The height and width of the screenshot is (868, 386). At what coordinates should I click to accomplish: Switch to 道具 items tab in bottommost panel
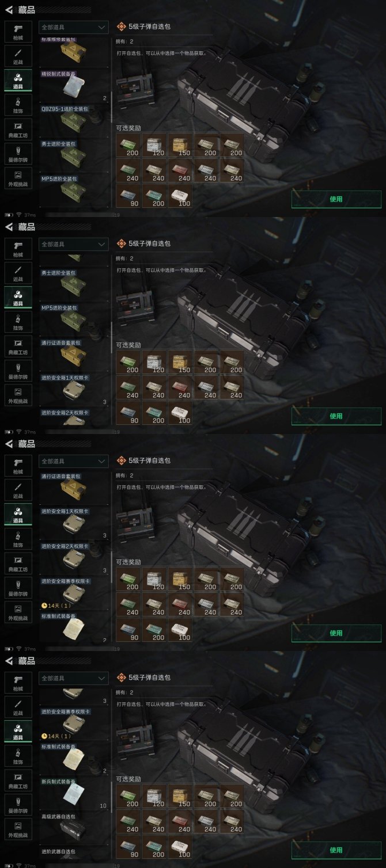[18, 732]
